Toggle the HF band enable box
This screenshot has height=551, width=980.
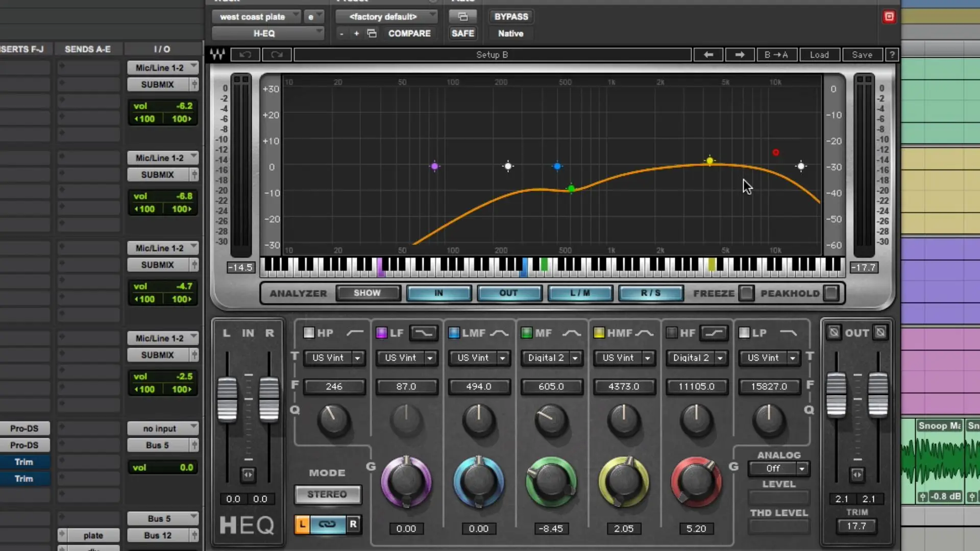pyautogui.click(x=672, y=333)
